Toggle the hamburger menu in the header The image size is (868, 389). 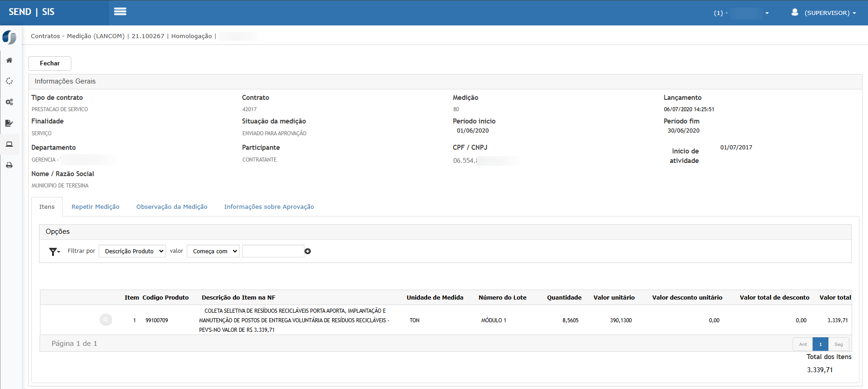click(120, 12)
